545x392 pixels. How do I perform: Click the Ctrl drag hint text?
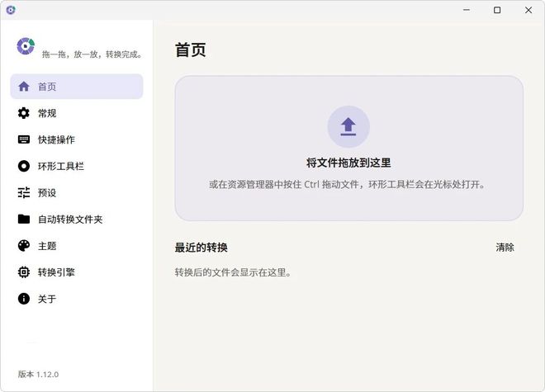[x=347, y=184]
